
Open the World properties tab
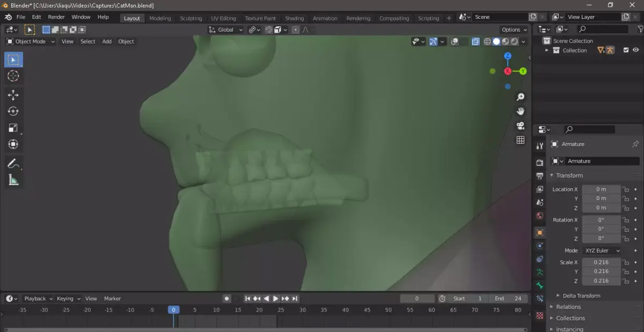pos(540,216)
